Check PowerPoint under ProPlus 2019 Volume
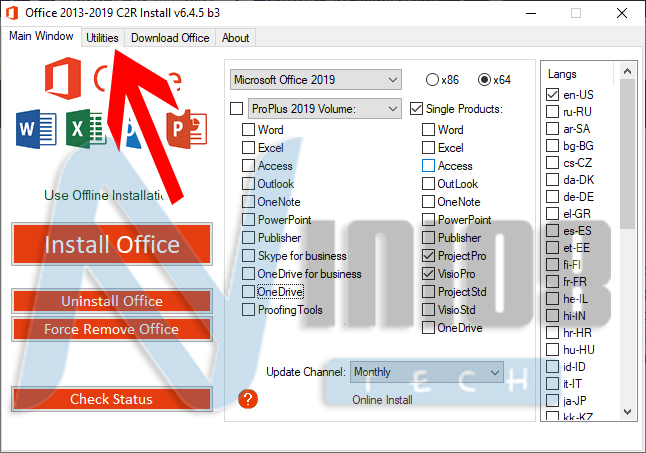 pos(248,219)
